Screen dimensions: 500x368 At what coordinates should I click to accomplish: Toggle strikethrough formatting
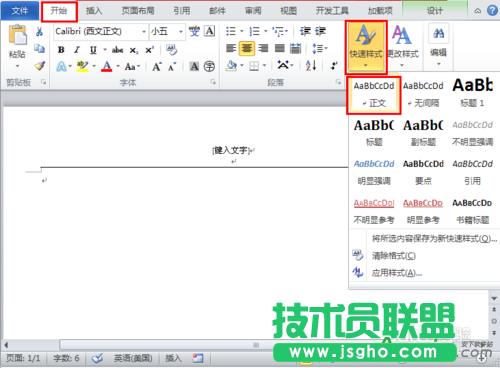(x=117, y=50)
